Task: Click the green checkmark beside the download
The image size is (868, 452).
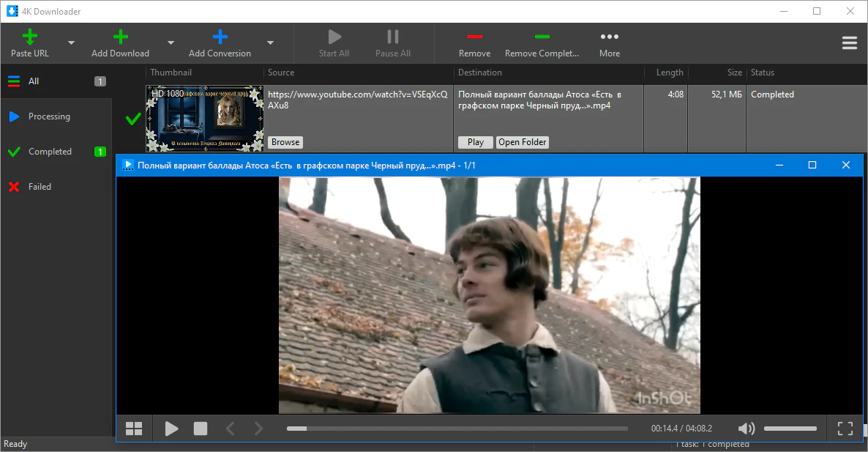Action: (x=133, y=119)
